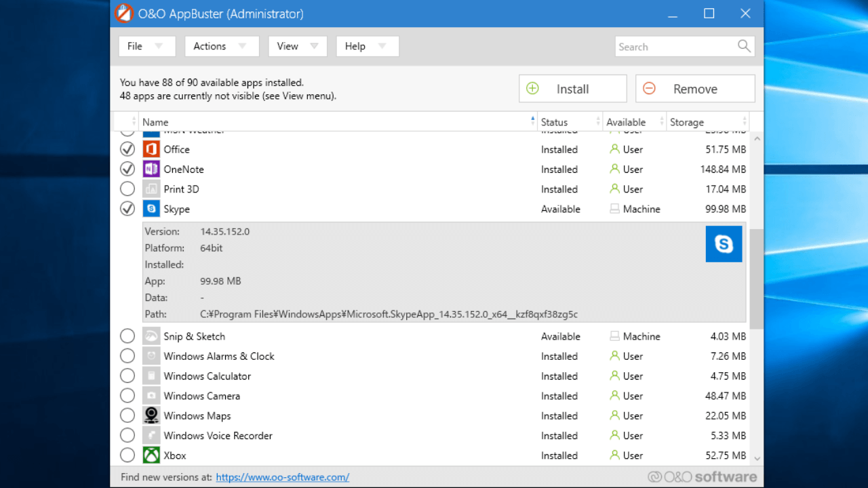Screen dimensions: 868x488
Task: Enable the Windows Voice Recorder checkbox
Action: (x=127, y=436)
